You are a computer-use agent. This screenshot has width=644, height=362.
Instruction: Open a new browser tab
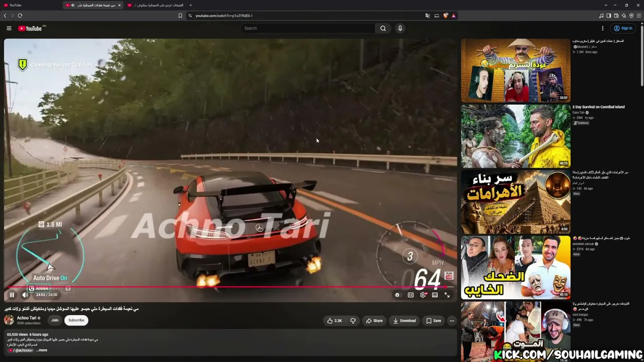coord(190,5)
